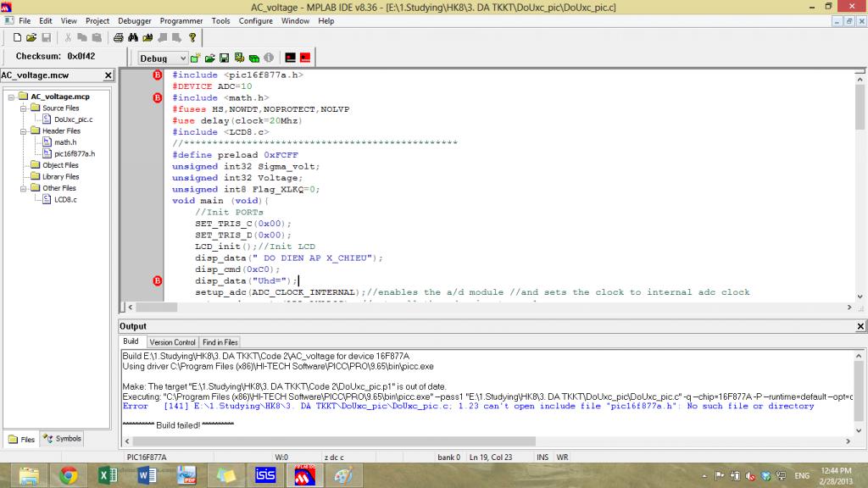Click the Print icon in the toolbar
This screenshot has width=868, height=488.
pos(120,38)
